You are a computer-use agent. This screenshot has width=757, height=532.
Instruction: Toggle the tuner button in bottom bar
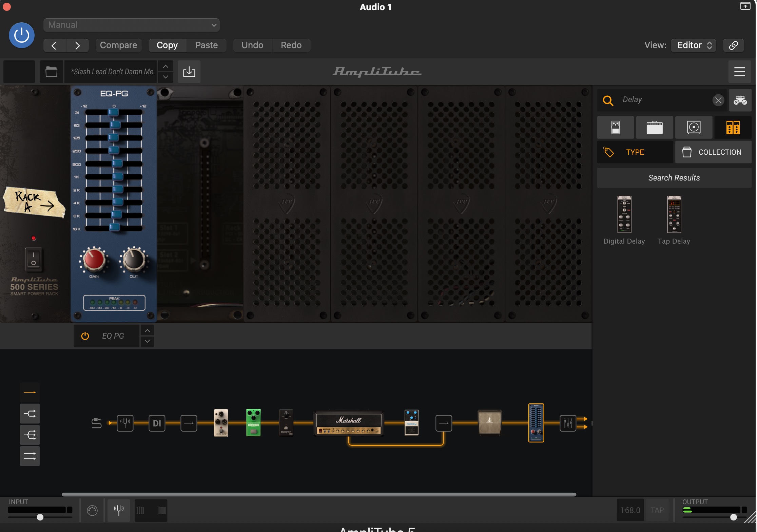click(x=119, y=510)
